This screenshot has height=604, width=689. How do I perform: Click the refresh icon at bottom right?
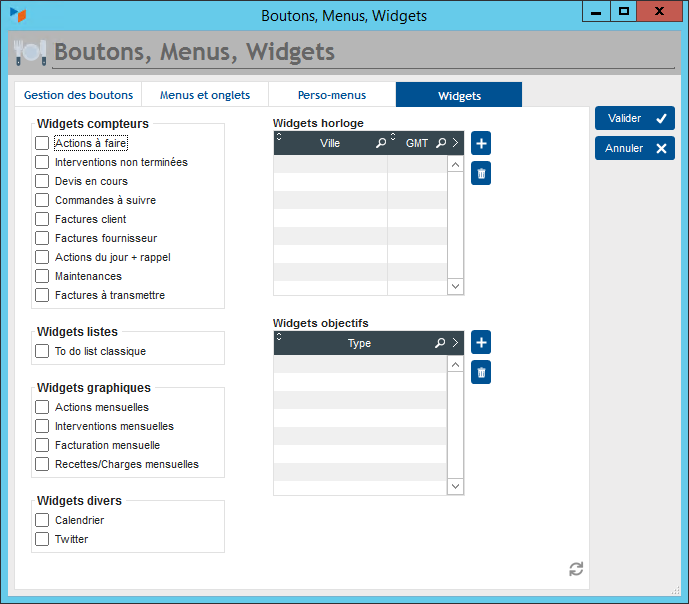click(576, 569)
